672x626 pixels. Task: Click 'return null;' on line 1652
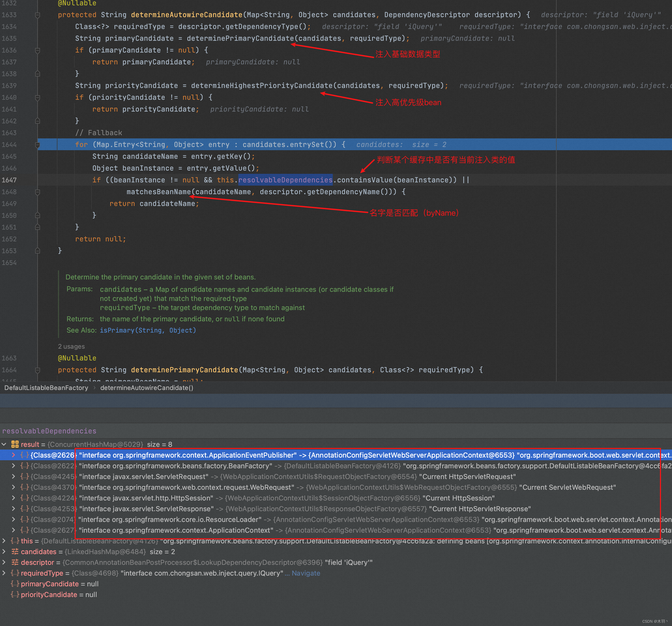(100, 239)
